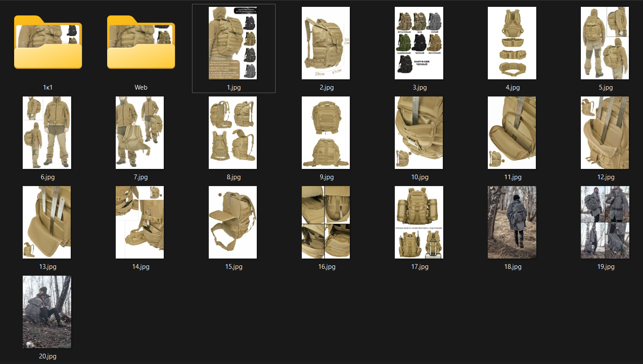This screenshot has height=364, width=643.
Task: Select the 18.jpg outdoor forest photo
Action: pos(512,222)
